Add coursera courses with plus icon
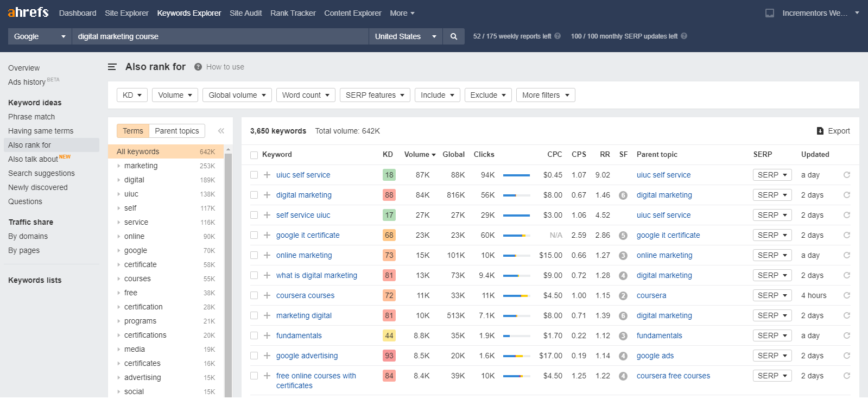The image size is (868, 399). 267,295
